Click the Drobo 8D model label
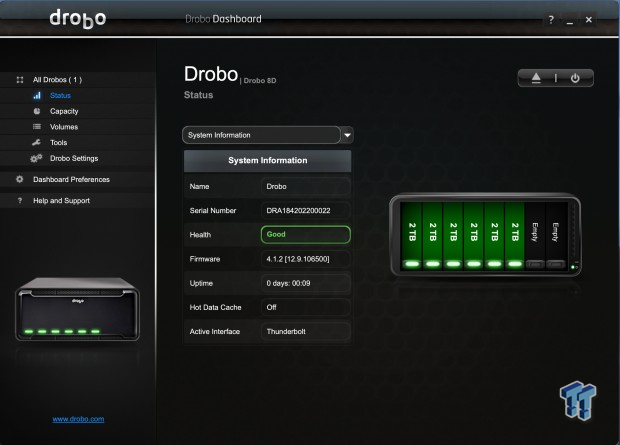Screen dimensions: 620x445 (260, 81)
